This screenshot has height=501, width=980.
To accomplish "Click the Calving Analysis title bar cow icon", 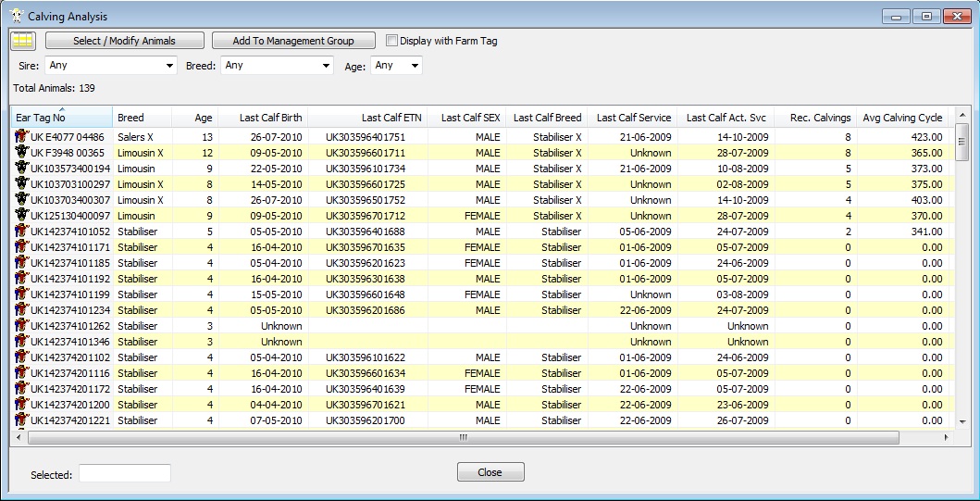I will (18, 16).
